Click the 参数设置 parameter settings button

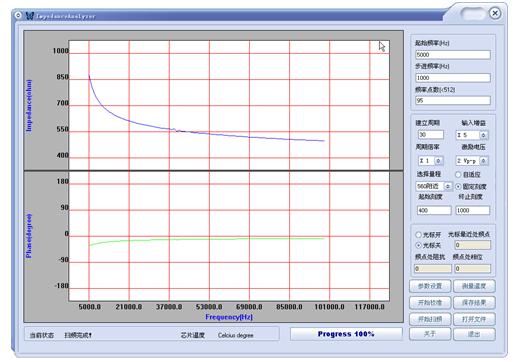point(430,286)
